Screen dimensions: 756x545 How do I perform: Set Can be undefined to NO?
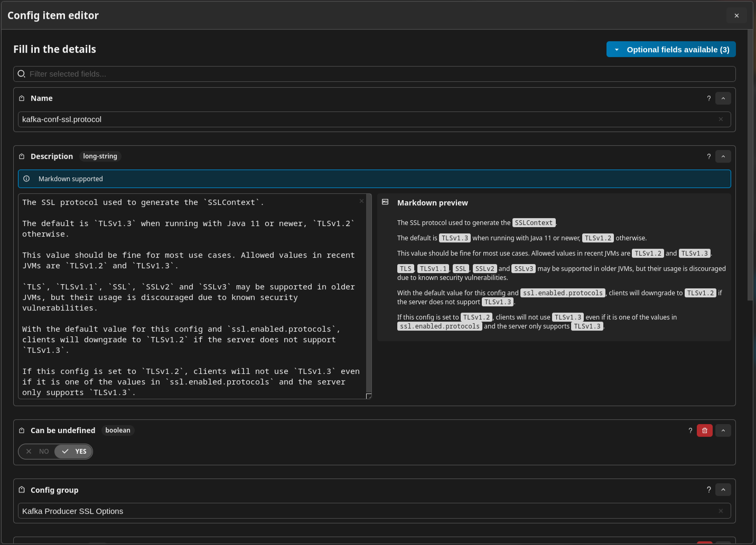pyautogui.click(x=37, y=452)
